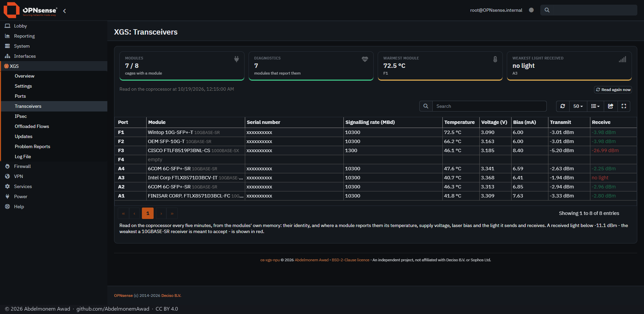644x314 pixels.
Task: Expand the Reporting menu
Action: 54,36
